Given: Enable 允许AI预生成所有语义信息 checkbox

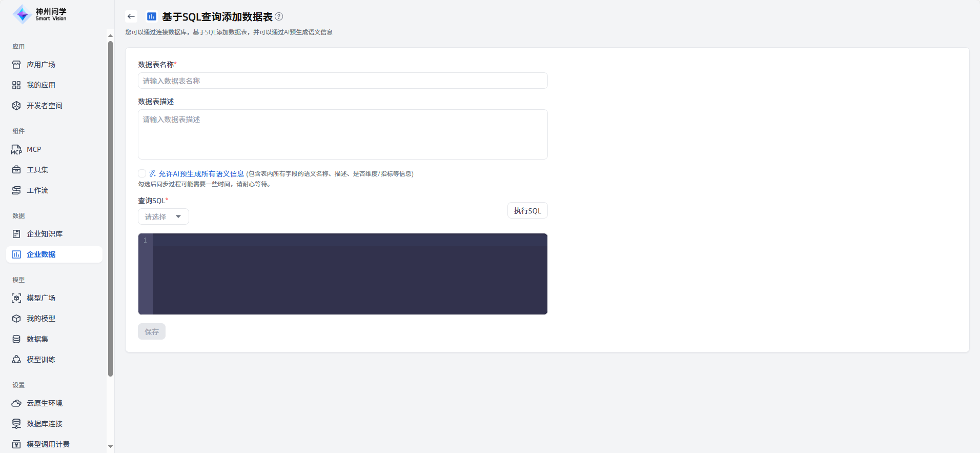Looking at the screenshot, I should tap(142, 173).
